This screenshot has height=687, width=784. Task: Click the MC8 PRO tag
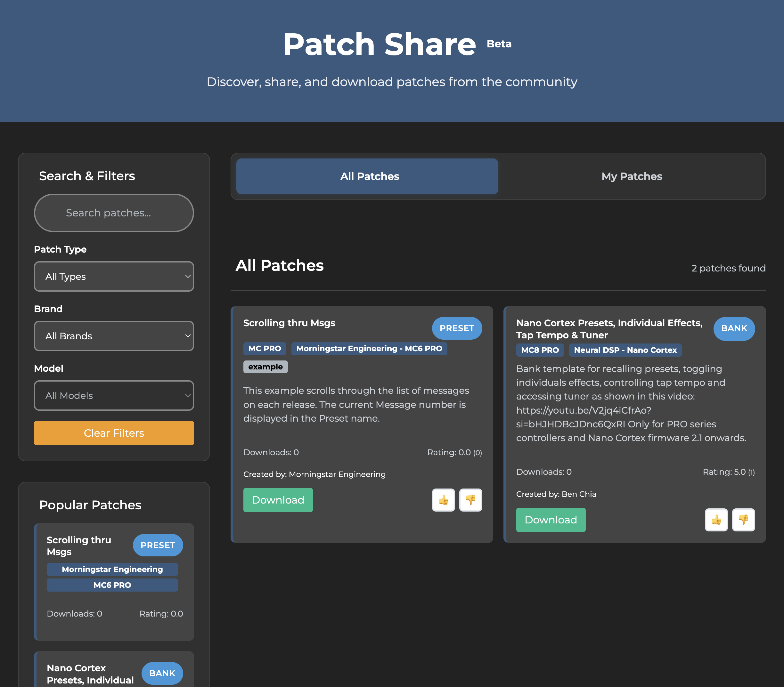click(540, 350)
